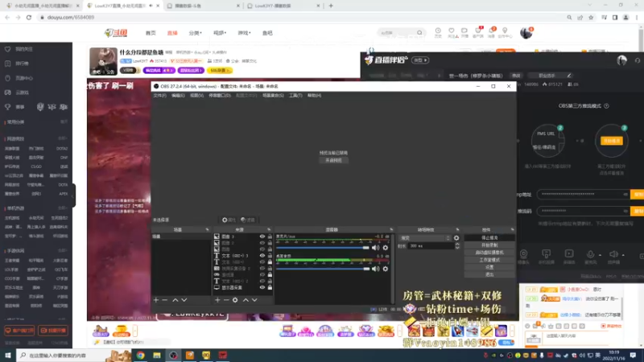Click the 开始录制 button in OBS controls
Image resolution: width=644 pixels, height=362 pixels.
[489, 245]
